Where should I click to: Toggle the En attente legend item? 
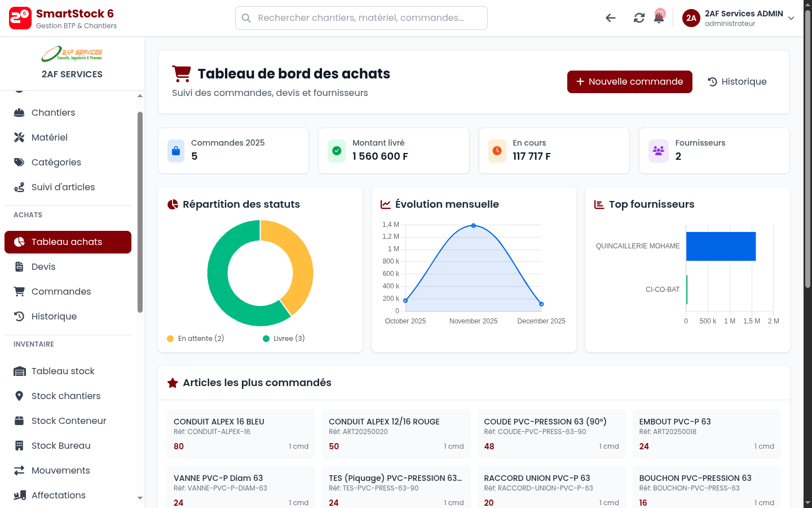[195, 339]
